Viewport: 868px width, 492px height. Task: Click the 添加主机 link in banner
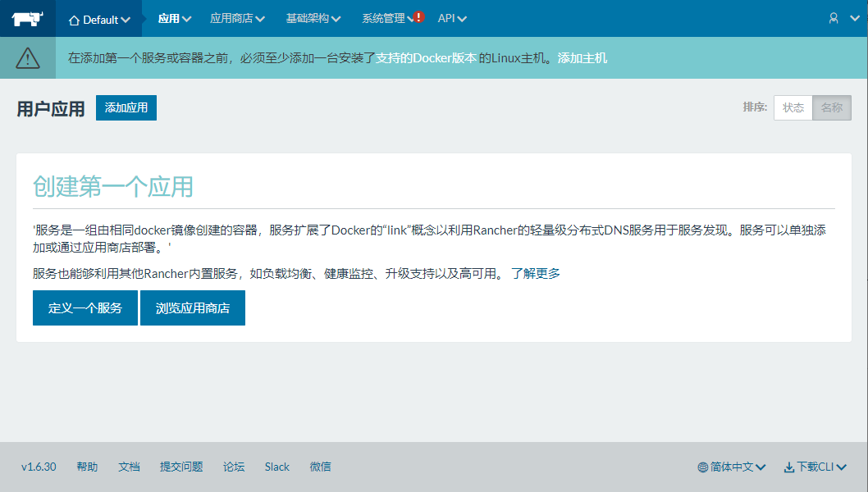point(582,58)
